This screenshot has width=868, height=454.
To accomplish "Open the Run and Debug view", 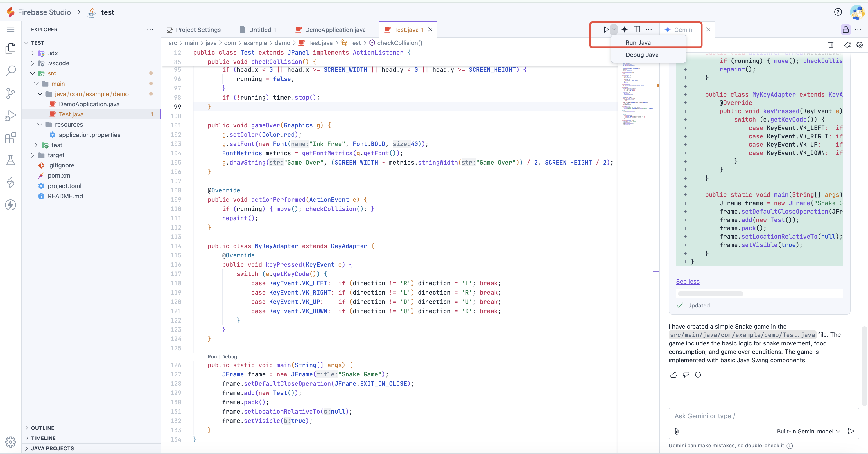I will coord(11,116).
